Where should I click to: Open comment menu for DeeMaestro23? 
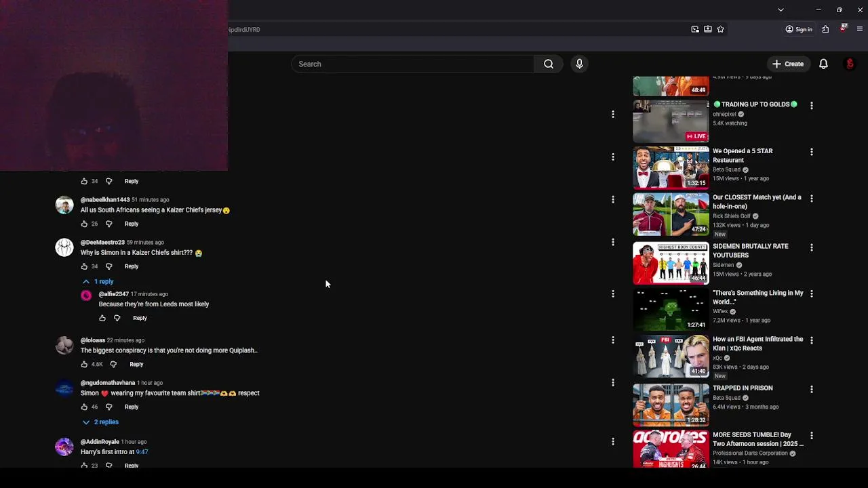[612, 242]
